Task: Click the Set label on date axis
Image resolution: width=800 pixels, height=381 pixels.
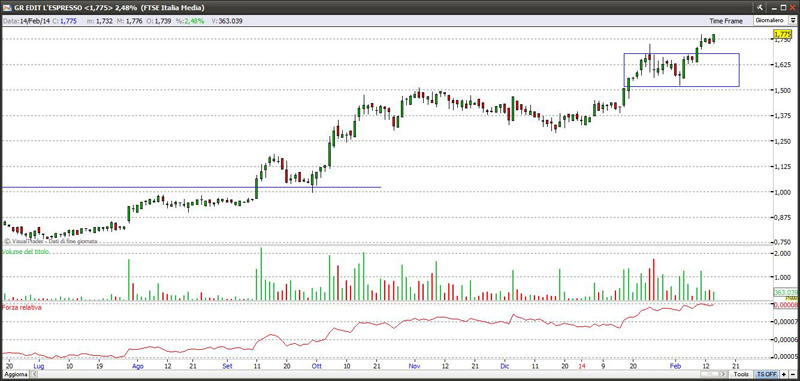Action: coord(228,366)
